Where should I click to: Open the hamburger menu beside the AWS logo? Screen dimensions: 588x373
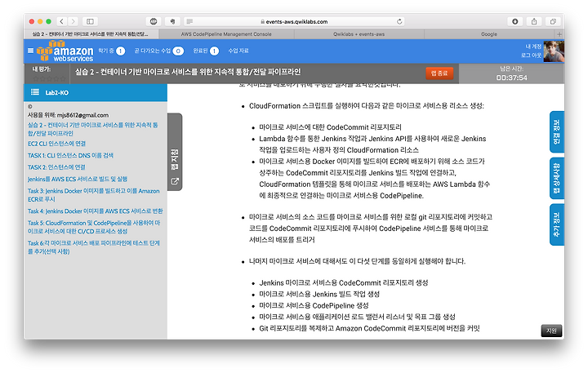pos(31,51)
